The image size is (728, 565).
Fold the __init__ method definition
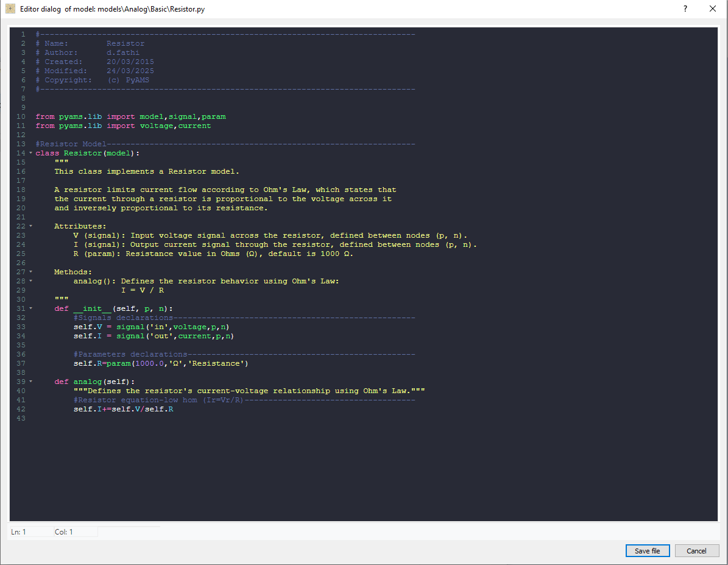point(30,308)
